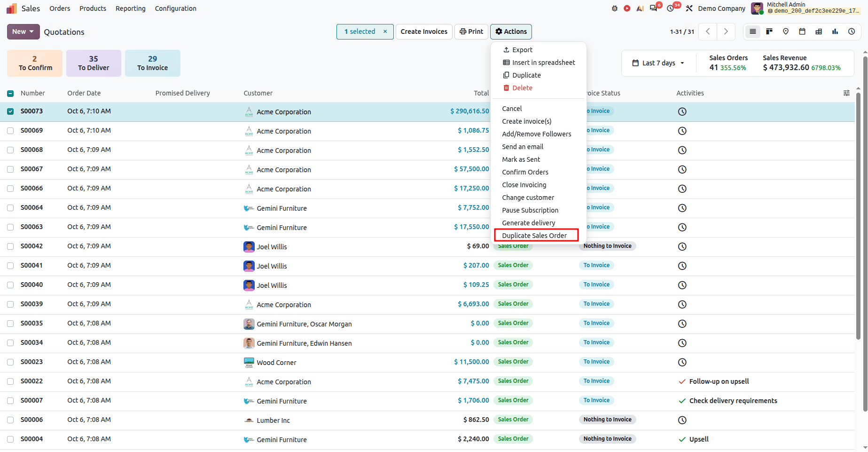
Task: Switch to calendar view
Action: (802, 32)
